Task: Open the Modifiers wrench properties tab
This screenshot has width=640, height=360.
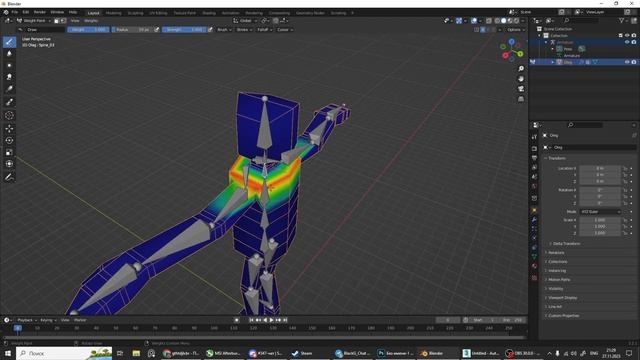Action: 534,220
